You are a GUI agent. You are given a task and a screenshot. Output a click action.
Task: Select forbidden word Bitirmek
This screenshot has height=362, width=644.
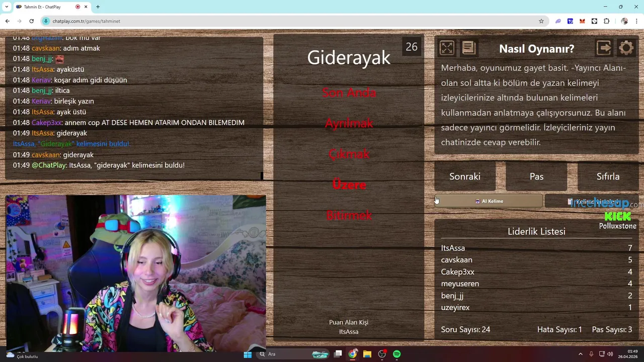tap(349, 215)
